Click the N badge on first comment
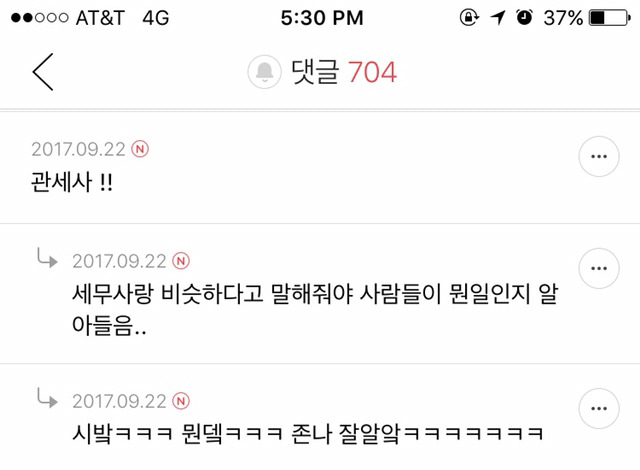This screenshot has height=470, width=640. [x=140, y=149]
